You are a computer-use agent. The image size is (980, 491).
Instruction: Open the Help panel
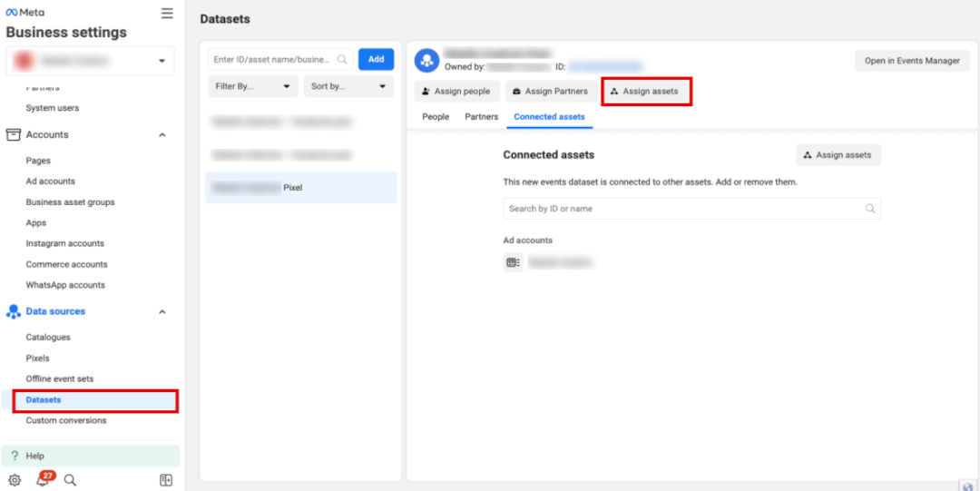(91, 456)
